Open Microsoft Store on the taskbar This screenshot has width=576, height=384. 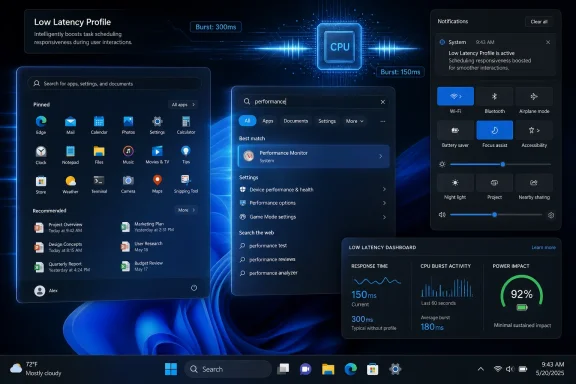click(x=372, y=369)
